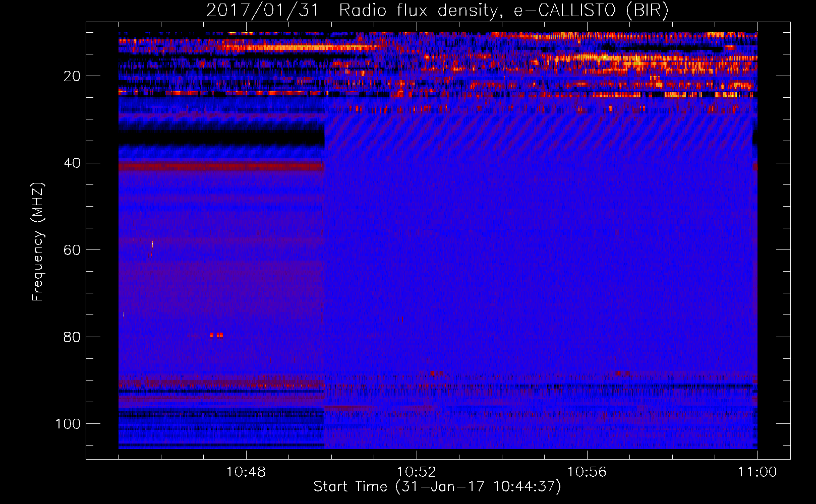Click the dark red horizontal band at 40 MHz

221,166
